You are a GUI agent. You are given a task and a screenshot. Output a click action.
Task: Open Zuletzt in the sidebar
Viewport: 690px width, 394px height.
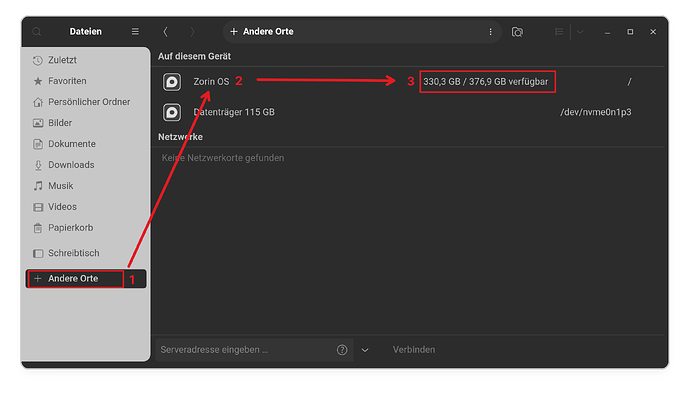pyautogui.click(x=86, y=60)
